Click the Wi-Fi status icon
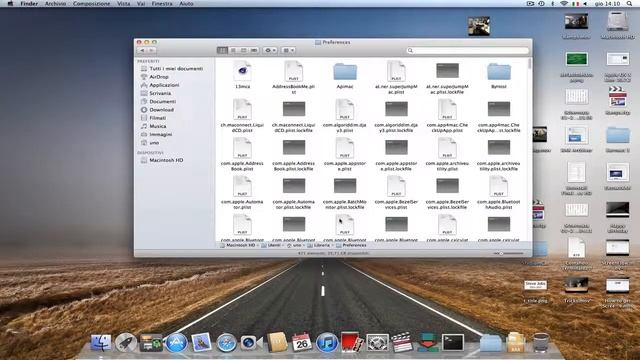Image resolution: width=640 pixels, height=360 pixels. (564, 3)
